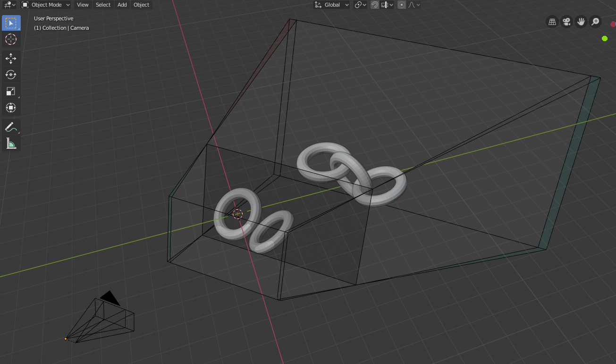616x364 pixels.
Task: Open the transform pivot point dropdown
Action: point(361,5)
